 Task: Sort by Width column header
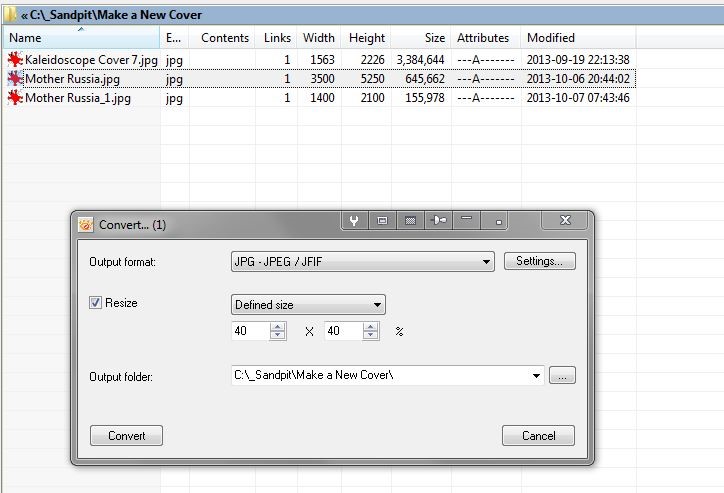(x=319, y=37)
